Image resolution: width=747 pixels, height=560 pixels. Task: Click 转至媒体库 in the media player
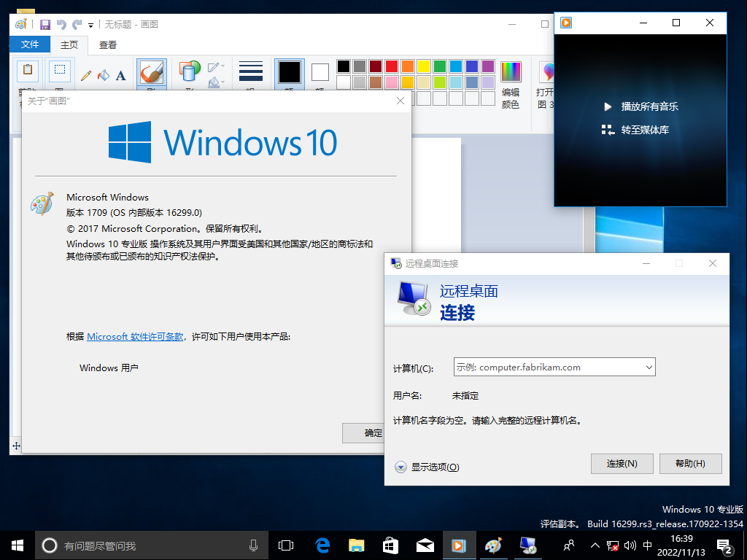coord(635,130)
